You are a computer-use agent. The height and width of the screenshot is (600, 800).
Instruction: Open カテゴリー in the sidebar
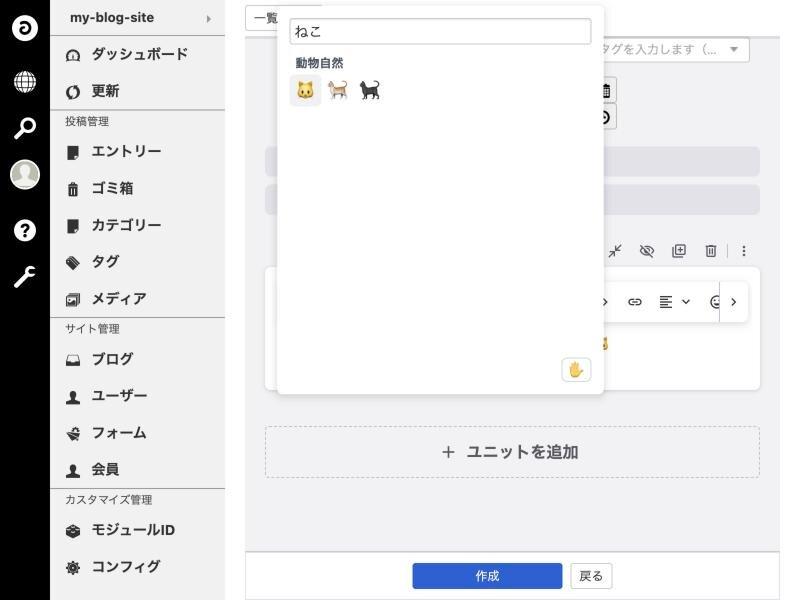(138, 226)
